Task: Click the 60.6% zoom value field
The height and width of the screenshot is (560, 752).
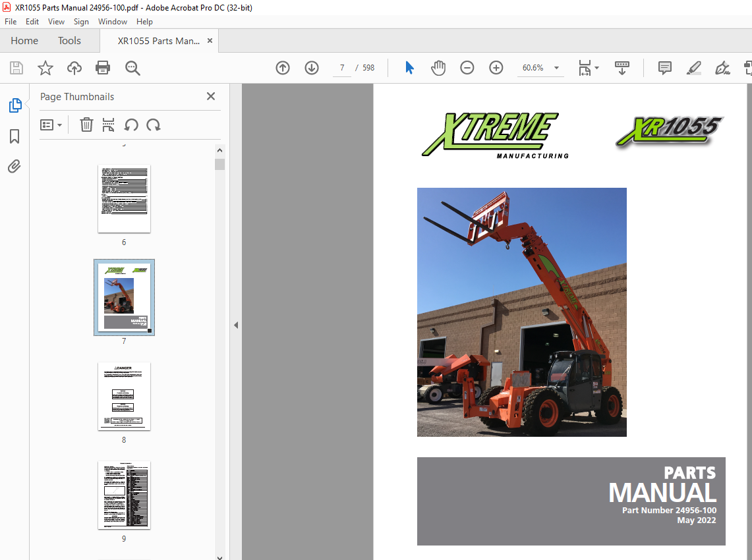Action: [533, 68]
